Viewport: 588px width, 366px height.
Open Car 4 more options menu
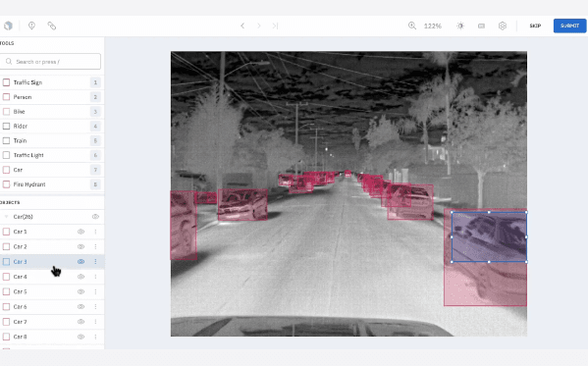pyautogui.click(x=95, y=277)
